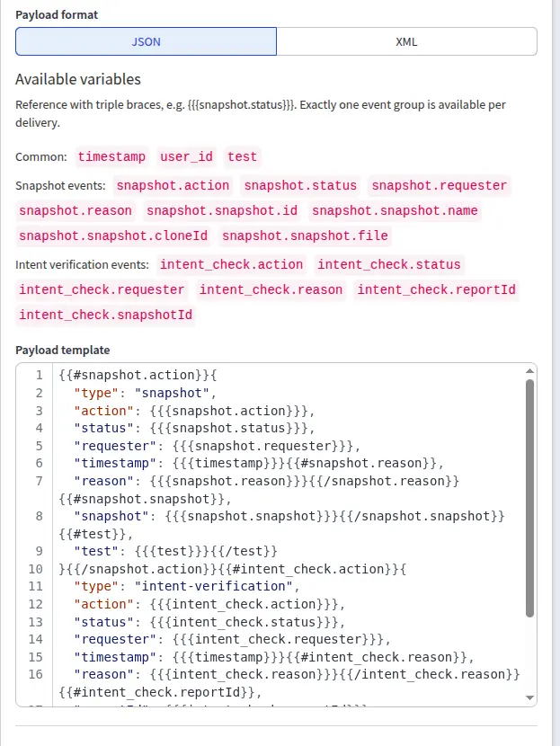Screen dimensions: 560x746
Task: Click the snapshot.status variable
Action: pos(301,185)
